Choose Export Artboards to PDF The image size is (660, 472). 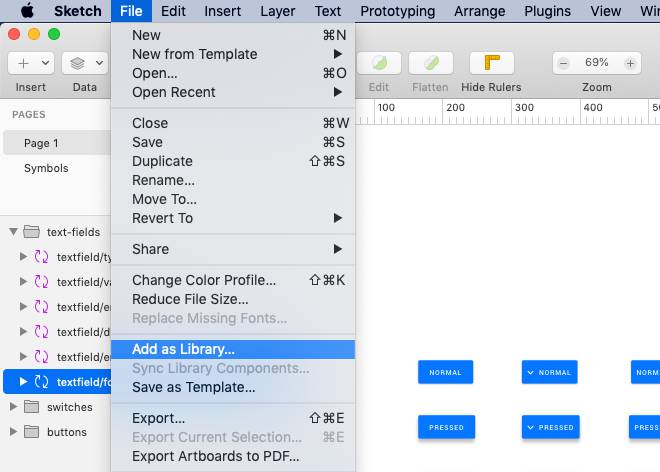[216, 456]
